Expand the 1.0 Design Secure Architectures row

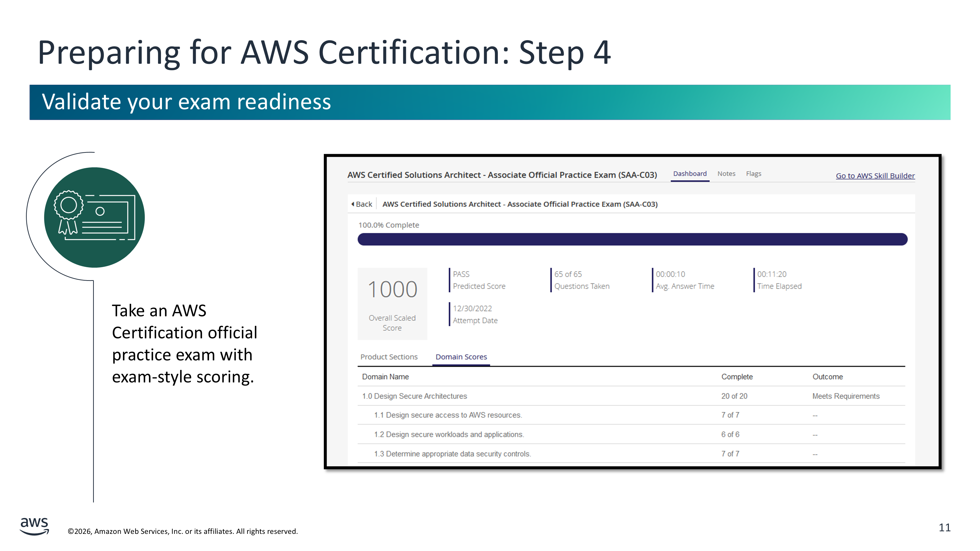pyautogui.click(x=414, y=396)
